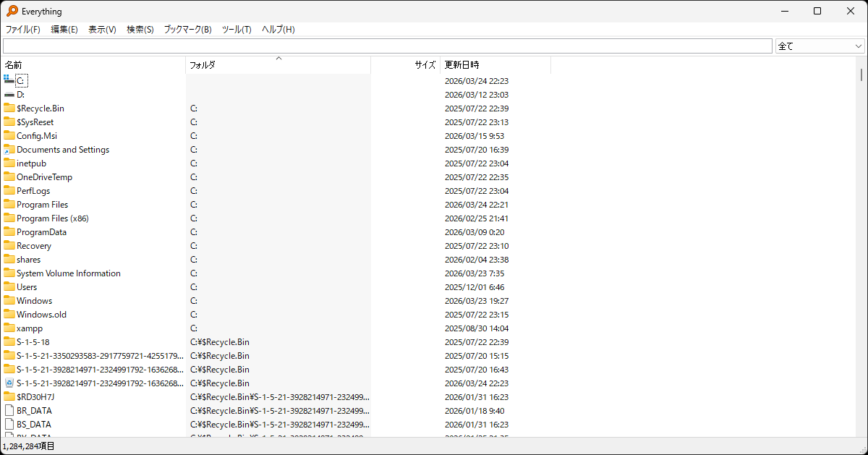Click the vertical scrollbar thumb
This screenshot has width=868, height=455.
coord(861,75)
